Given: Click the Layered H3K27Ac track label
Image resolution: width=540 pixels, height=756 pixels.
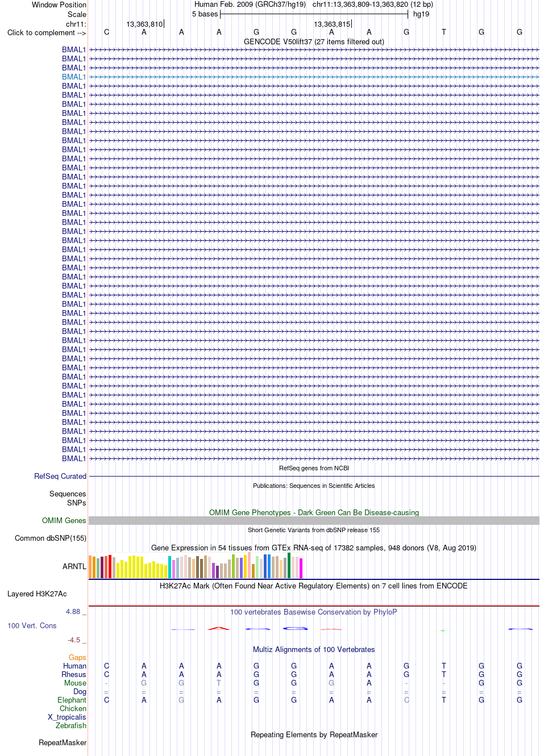Looking at the screenshot, I should click(x=37, y=594).
